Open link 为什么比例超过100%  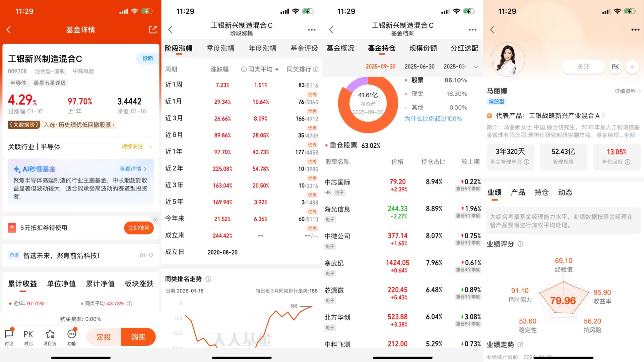tap(433, 119)
